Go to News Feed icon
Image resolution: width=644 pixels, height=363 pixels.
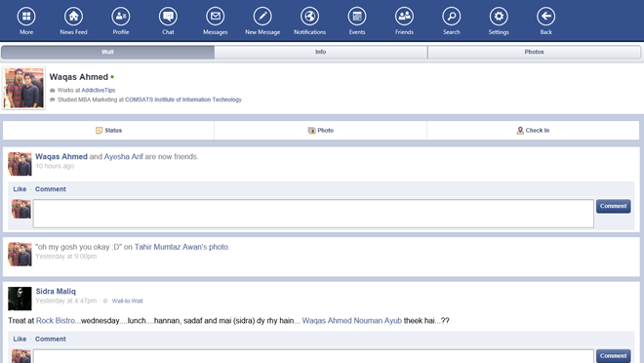tap(73, 17)
